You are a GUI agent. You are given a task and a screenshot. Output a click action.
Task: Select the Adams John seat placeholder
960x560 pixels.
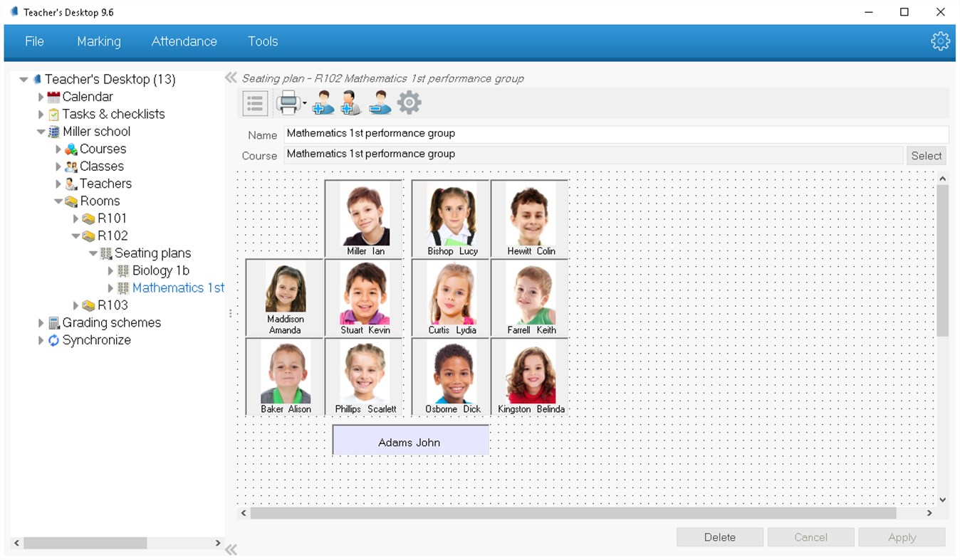409,440
